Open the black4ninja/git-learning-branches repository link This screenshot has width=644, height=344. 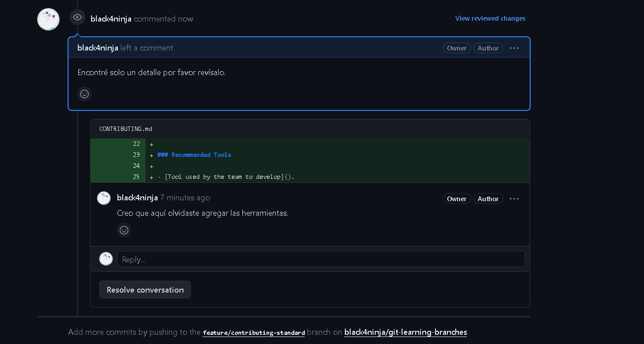[x=405, y=332]
